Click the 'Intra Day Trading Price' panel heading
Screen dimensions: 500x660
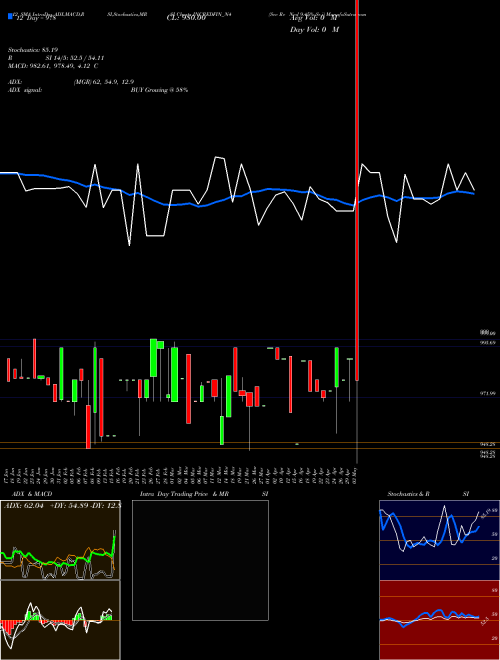coord(174,494)
